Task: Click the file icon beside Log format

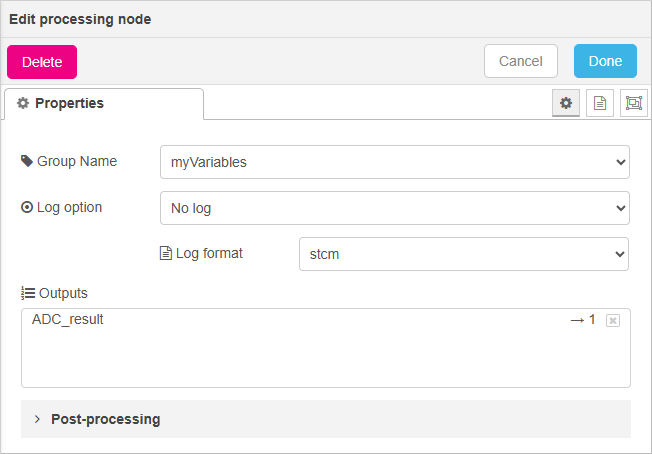Action: 166,253
